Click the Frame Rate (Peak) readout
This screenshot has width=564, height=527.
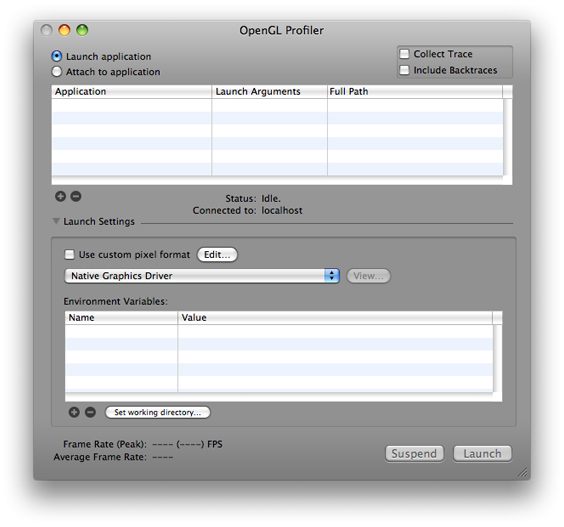[143, 444]
